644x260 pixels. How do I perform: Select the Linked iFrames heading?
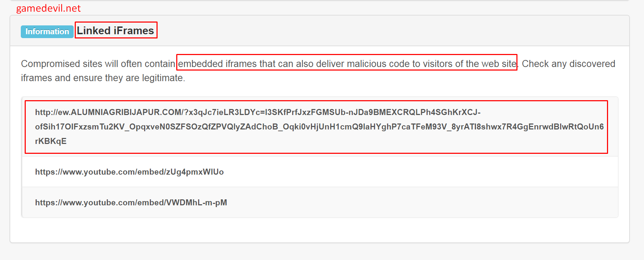tap(115, 31)
